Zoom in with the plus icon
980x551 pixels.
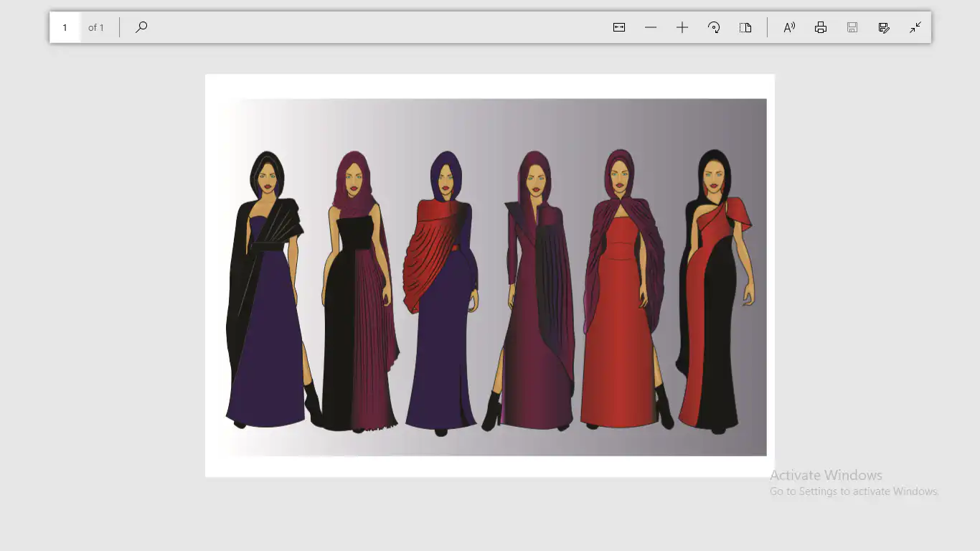click(682, 27)
